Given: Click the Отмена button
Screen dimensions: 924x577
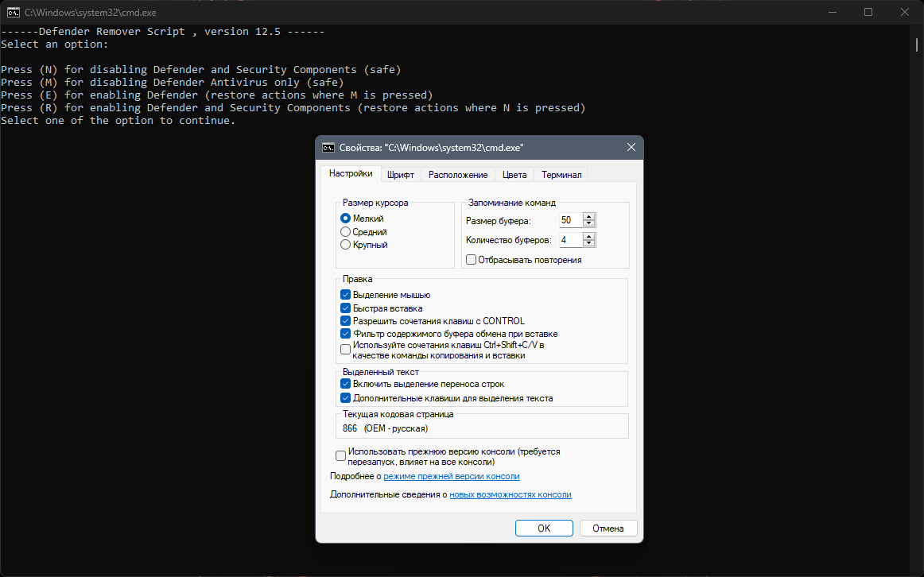Looking at the screenshot, I should 608,529.
